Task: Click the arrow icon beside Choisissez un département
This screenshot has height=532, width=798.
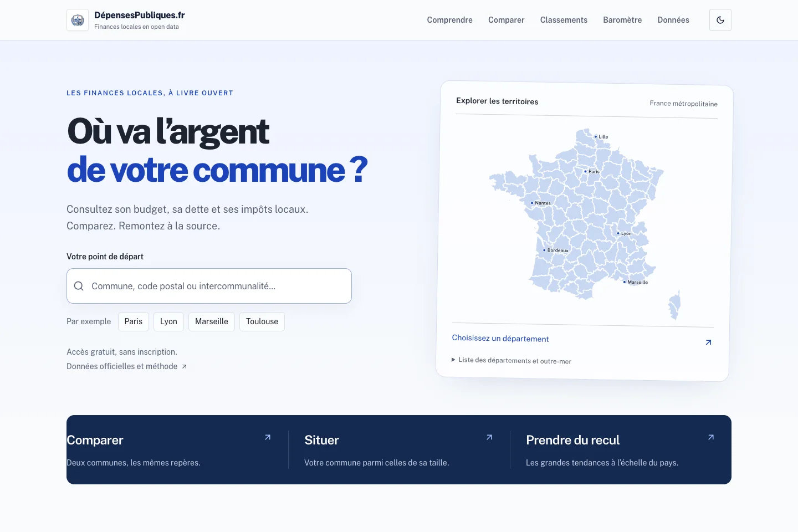Action: coord(708,342)
